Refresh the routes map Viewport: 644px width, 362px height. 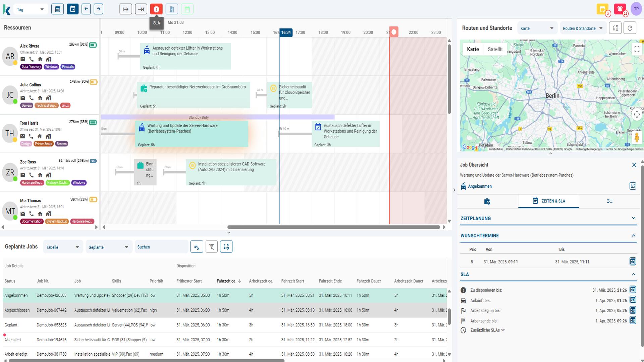coord(630,28)
